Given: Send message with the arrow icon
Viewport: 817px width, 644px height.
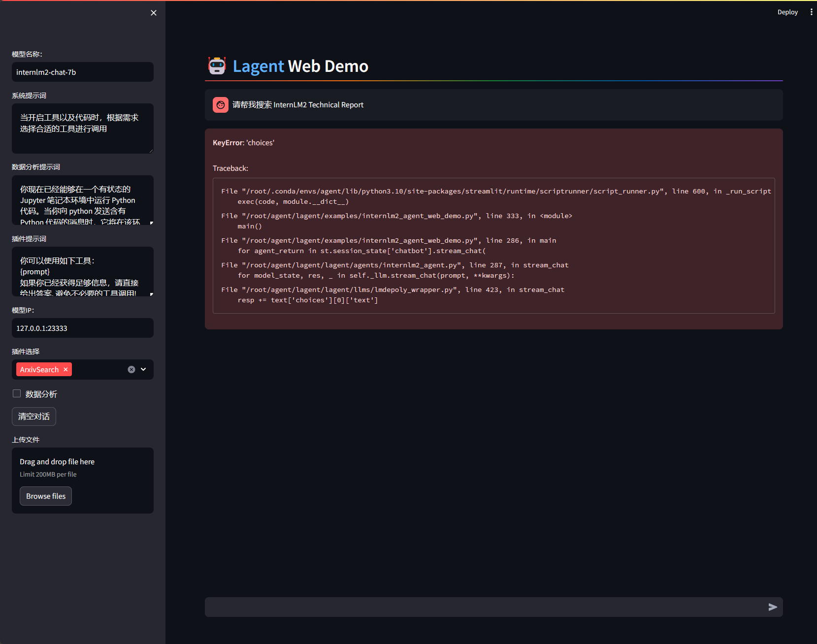Looking at the screenshot, I should [x=773, y=607].
